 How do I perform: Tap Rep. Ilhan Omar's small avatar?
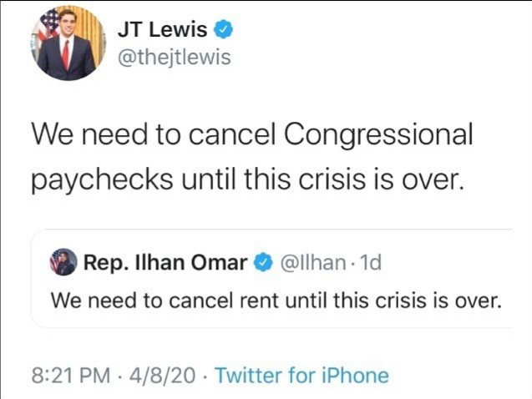click(63, 262)
